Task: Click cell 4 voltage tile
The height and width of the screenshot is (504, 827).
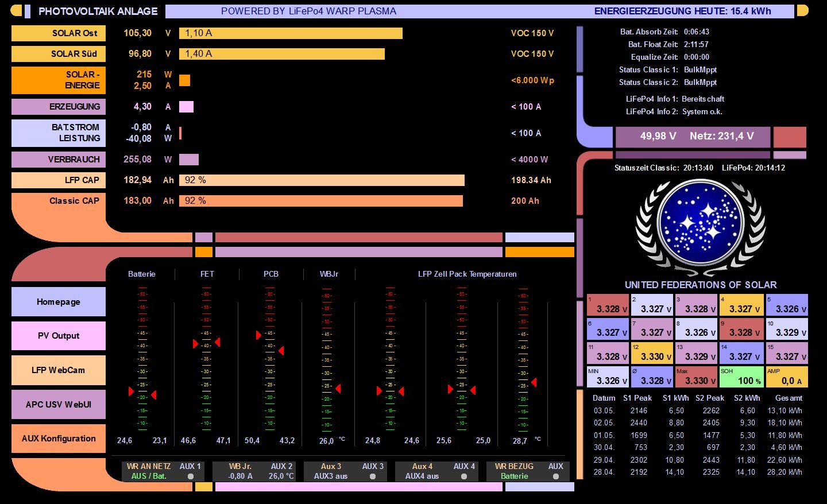Action: (x=741, y=305)
